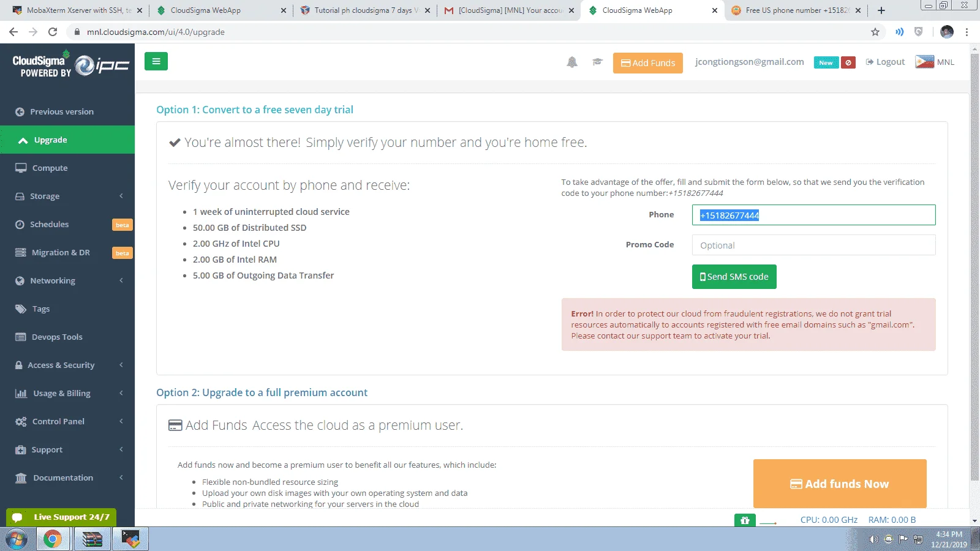This screenshot has height=551, width=980.
Task: Click the action center flag tray icon
Action: point(903,539)
